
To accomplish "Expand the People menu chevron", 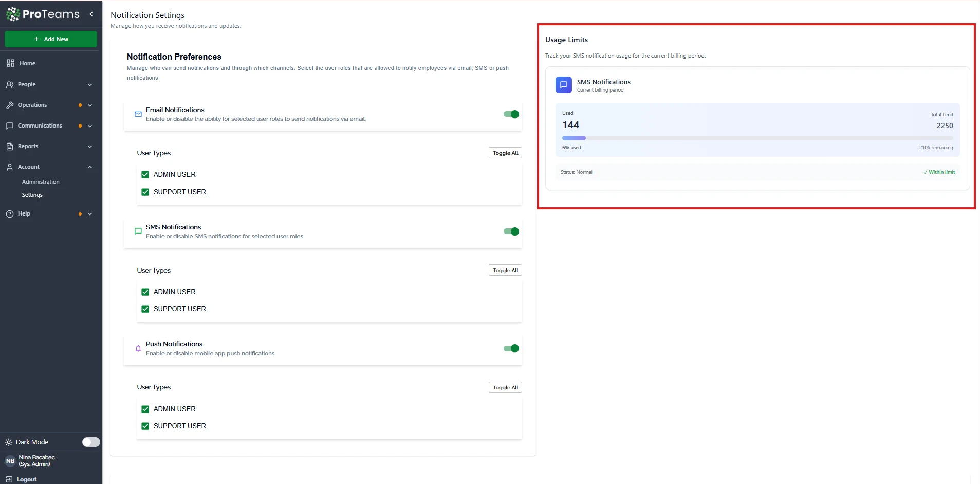I will 90,85.
